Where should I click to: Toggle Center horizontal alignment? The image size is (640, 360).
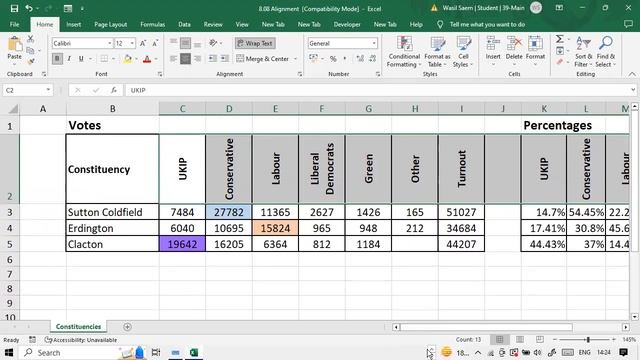[x=185, y=59]
